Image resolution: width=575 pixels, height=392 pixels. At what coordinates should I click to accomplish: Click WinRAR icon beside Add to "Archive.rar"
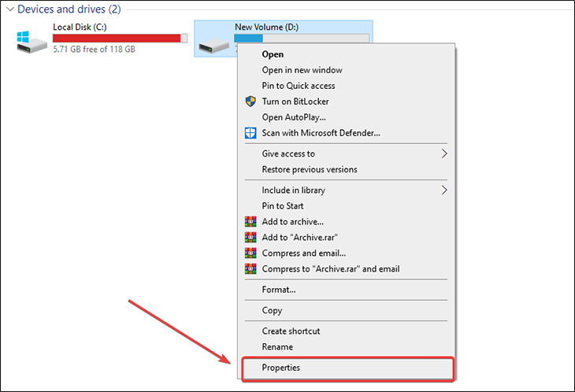pos(250,238)
